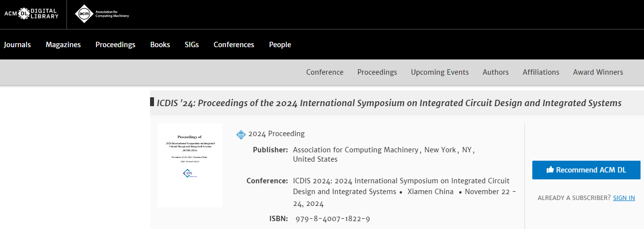This screenshot has height=229, width=644.
Task: Go to the Proceedings tab in gray bar
Action: coord(377,72)
